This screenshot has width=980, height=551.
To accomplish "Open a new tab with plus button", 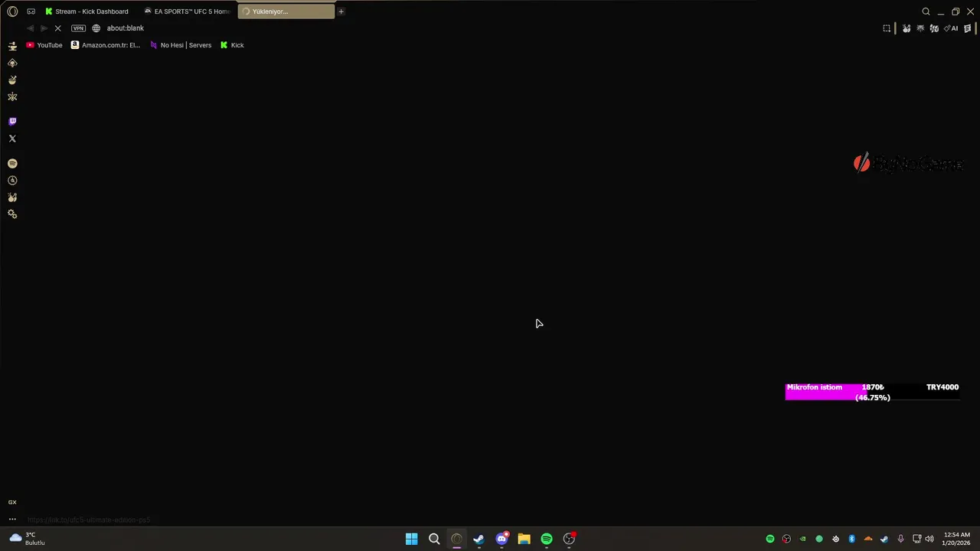I will click(341, 11).
